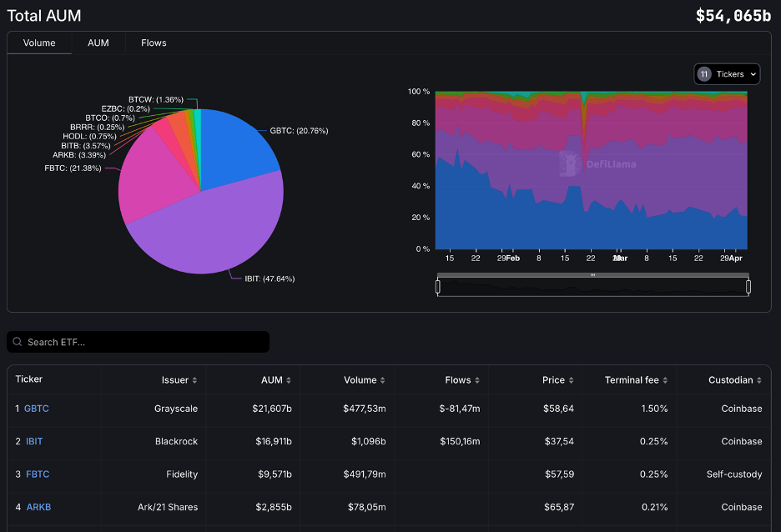Sort table by Terminal fee column

click(x=636, y=380)
